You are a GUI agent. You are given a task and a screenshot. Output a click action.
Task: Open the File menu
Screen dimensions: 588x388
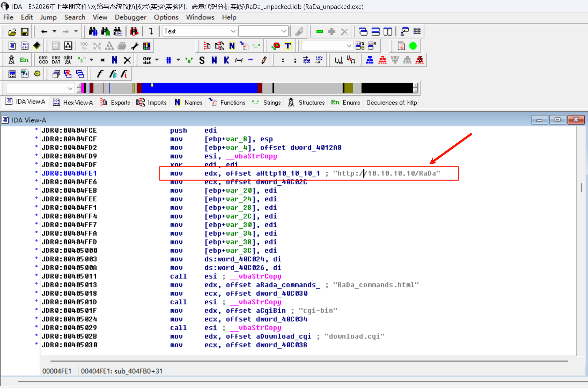pos(8,17)
